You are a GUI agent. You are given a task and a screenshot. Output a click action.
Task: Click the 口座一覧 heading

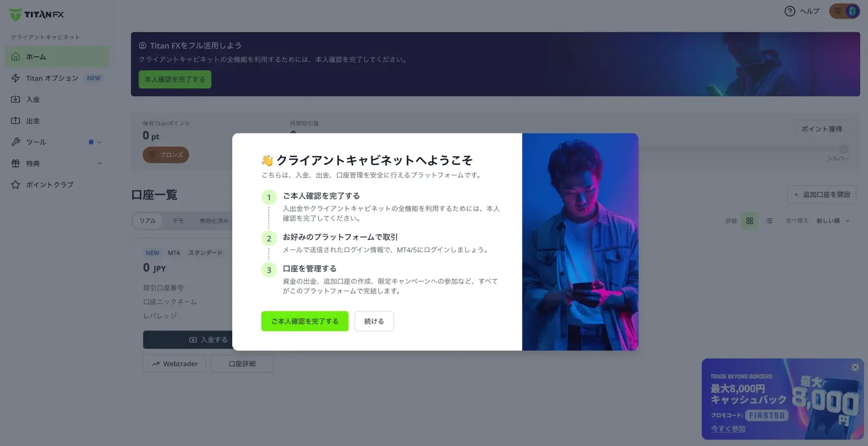[154, 195]
